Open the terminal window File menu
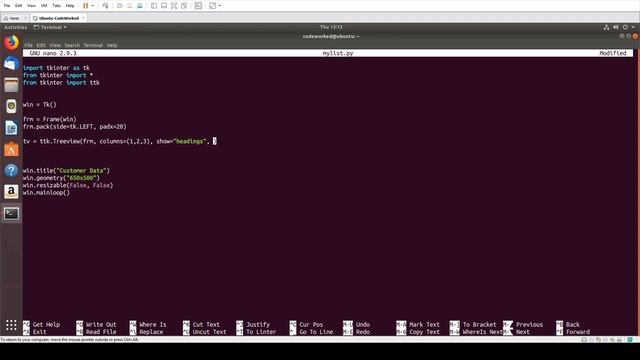Image resolution: width=640 pixels, height=360 pixels. [28, 45]
